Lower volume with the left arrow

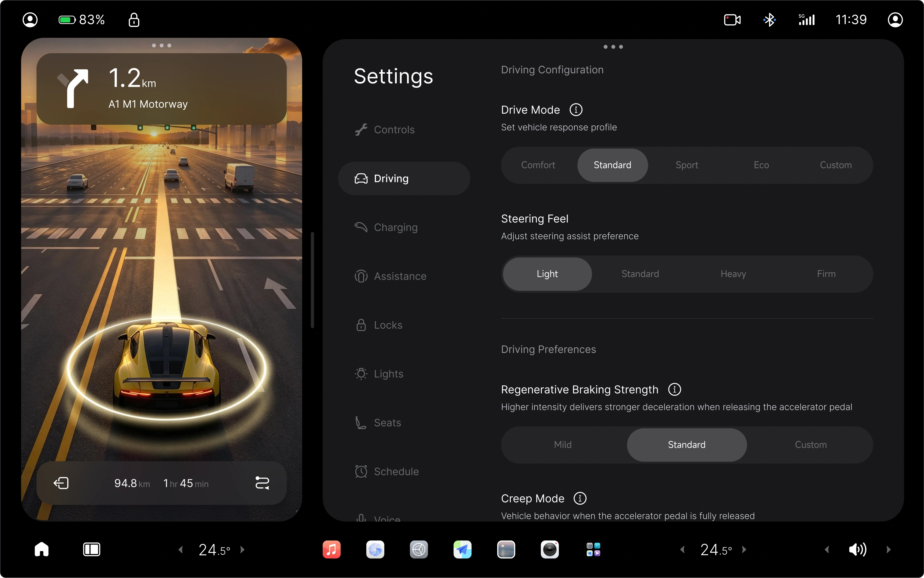click(827, 550)
